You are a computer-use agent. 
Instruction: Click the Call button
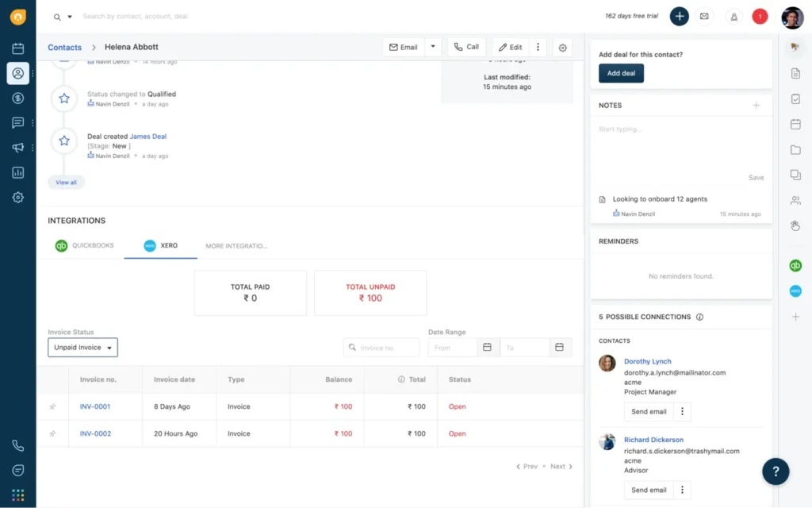tap(466, 47)
